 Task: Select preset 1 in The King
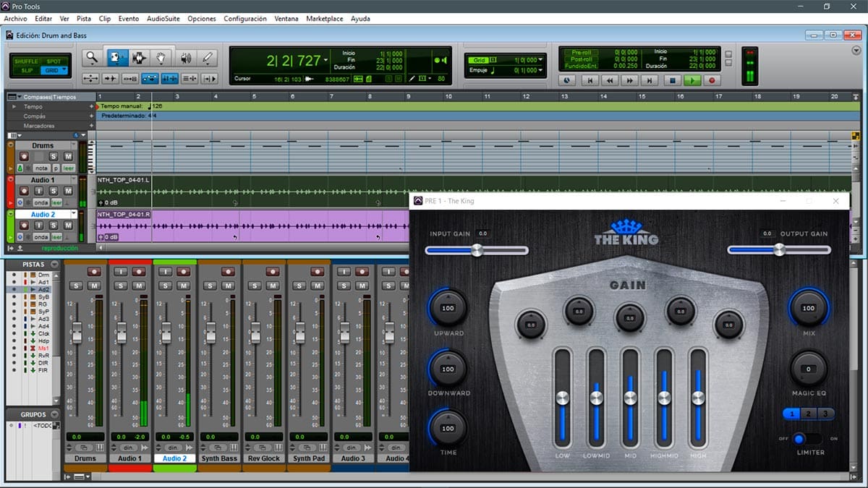[791, 414]
